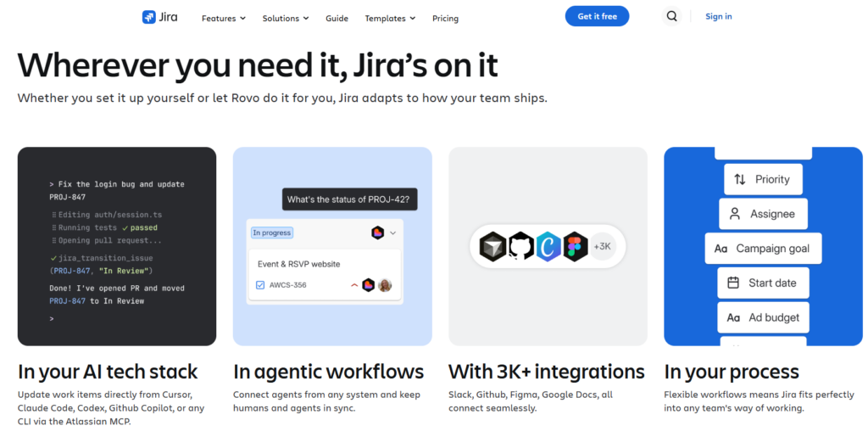868x437 pixels.
Task: Toggle the AWCS-356 checkbox
Action: 260,285
